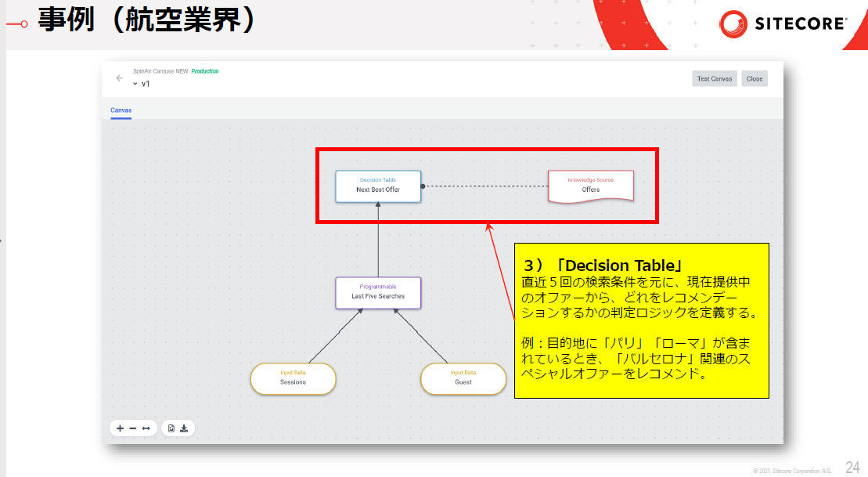
Task: Click the Test Canvas button
Action: pyautogui.click(x=714, y=78)
